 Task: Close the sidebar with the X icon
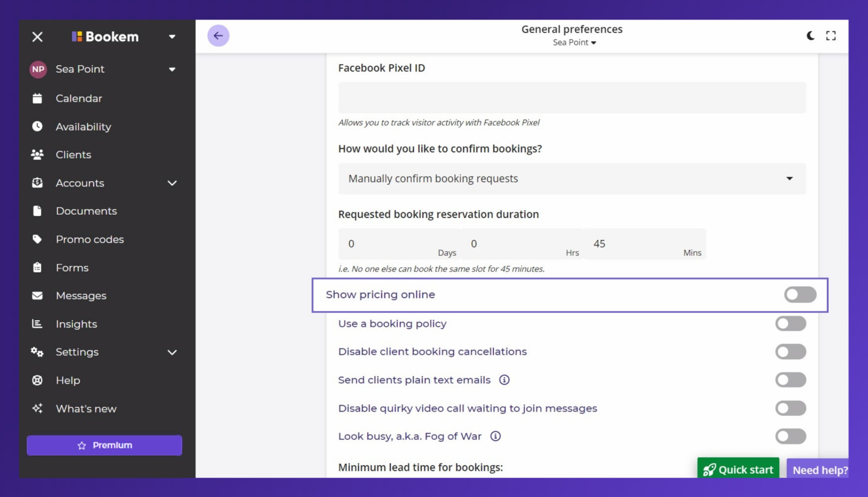point(37,37)
